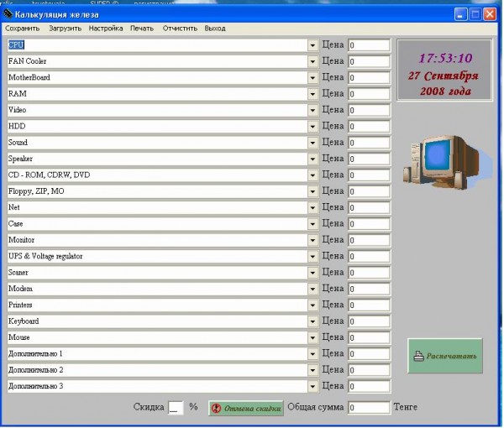504x428 pixels.
Task: Click the Общая сумма label
Action: tap(315, 407)
